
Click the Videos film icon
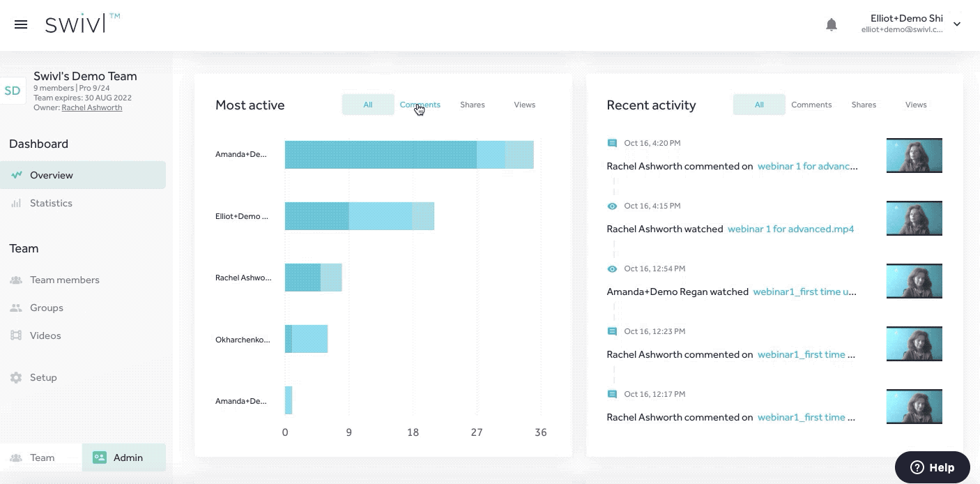[x=16, y=335]
